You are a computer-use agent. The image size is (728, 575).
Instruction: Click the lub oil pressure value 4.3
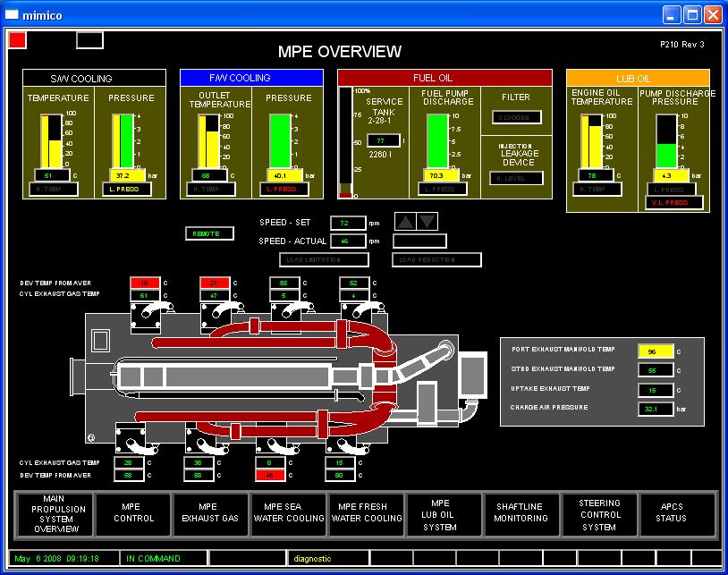pyautogui.click(x=671, y=175)
